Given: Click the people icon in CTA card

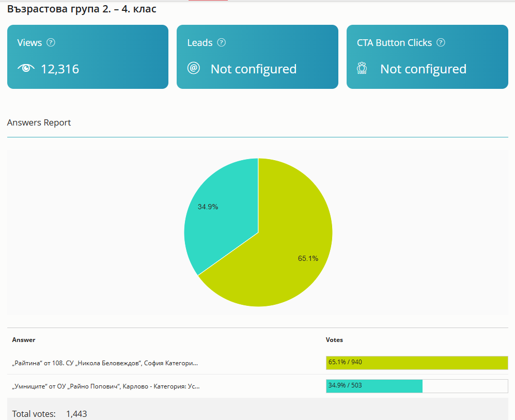Looking at the screenshot, I should [362, 68].
